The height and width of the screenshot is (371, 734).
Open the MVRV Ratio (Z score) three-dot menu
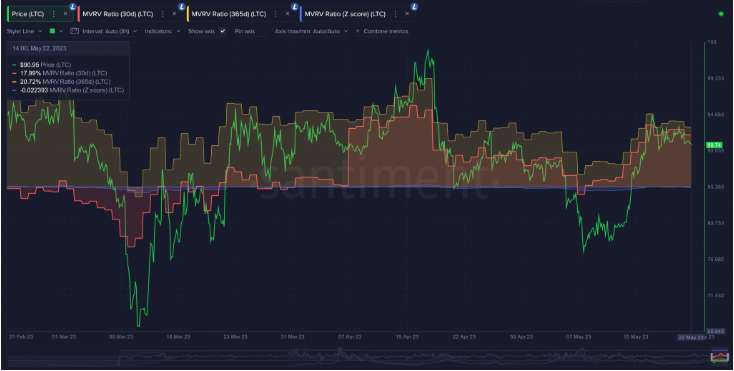(395, 14)
